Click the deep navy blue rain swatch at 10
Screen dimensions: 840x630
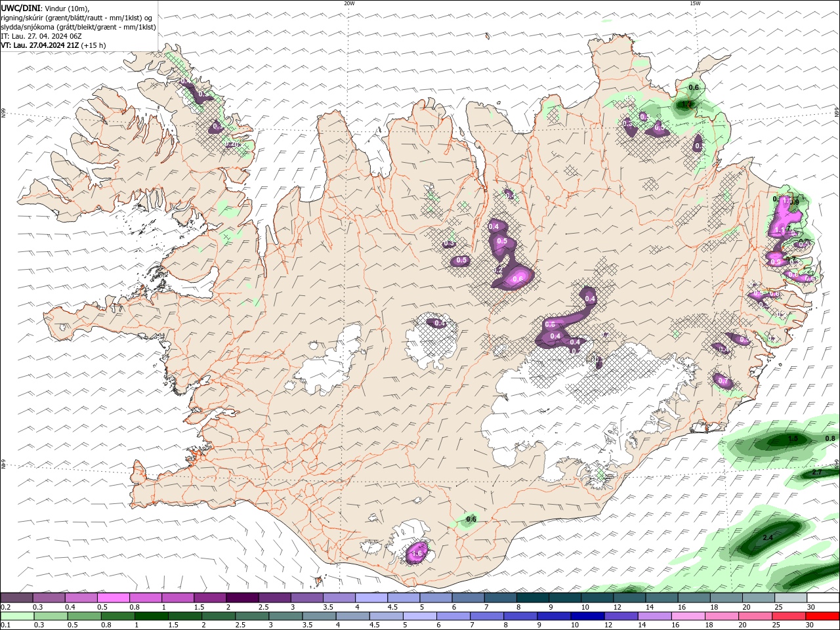click(x=588, y=616)
